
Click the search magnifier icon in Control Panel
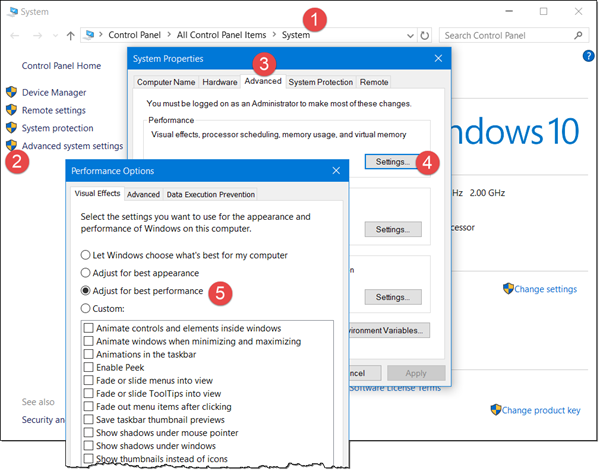(578, 36)
